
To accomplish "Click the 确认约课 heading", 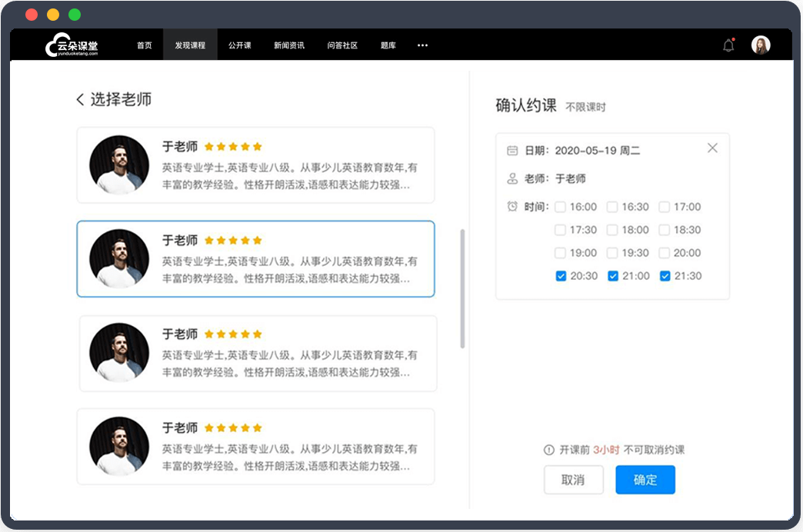I will [x=526, y=105].
